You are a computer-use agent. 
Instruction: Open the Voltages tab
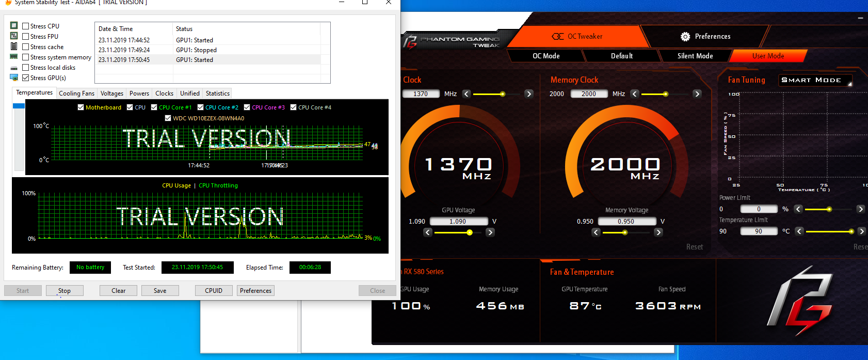[112, 93]
